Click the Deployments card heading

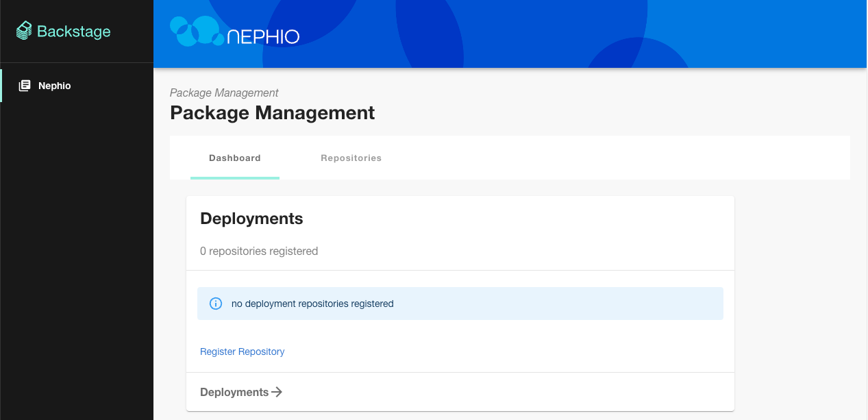[251, 219]
